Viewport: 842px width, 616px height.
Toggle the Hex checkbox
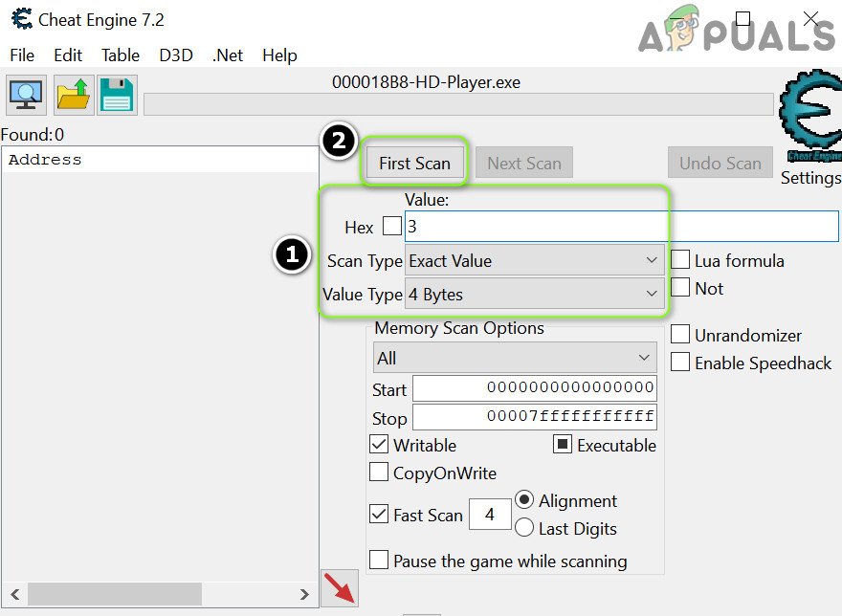point(392,226)
